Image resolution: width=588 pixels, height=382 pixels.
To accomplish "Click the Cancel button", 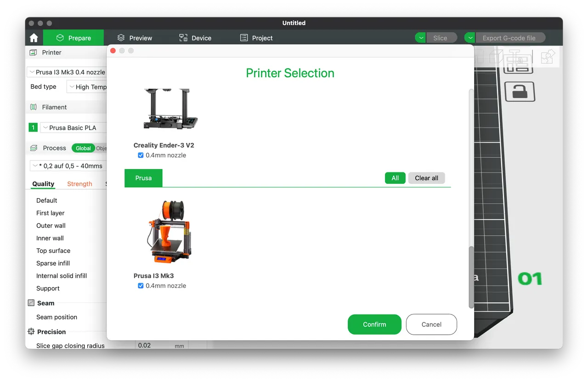I will [x=431, y=325].
